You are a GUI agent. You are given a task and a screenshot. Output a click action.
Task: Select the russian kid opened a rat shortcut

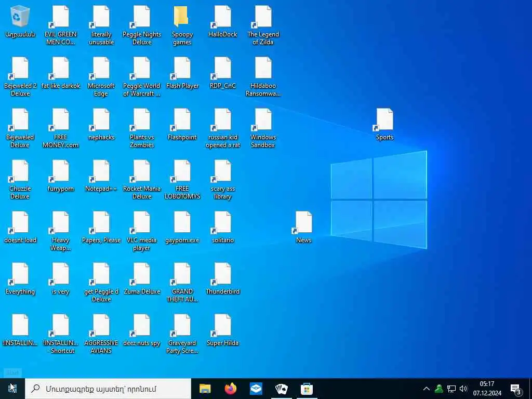coord(222,128)
